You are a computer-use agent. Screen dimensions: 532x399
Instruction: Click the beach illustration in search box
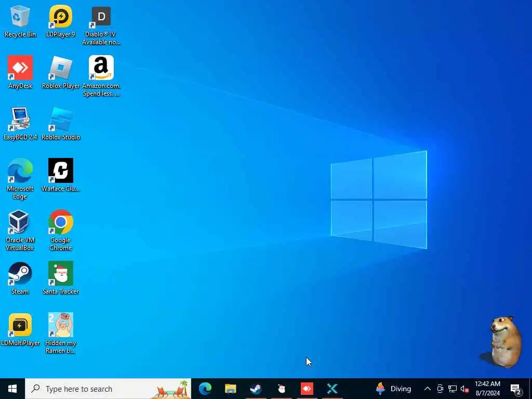tap(170, 390)
